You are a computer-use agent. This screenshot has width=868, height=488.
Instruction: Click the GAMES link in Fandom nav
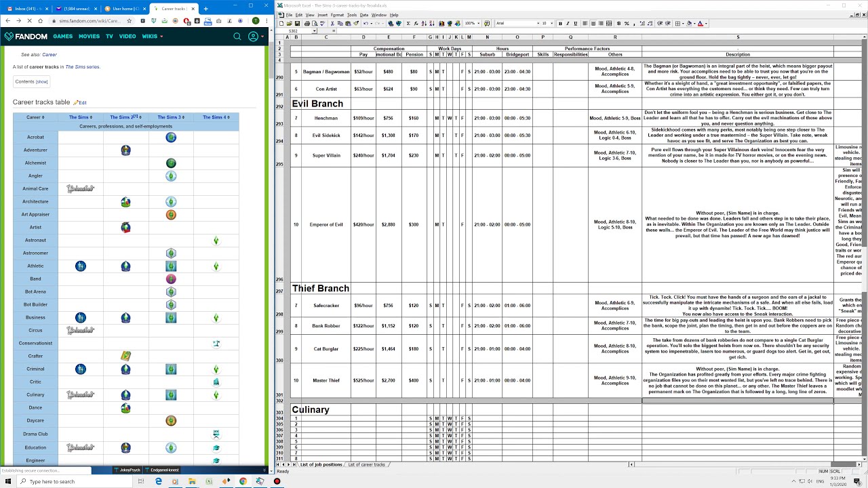(x=62, y=37)
